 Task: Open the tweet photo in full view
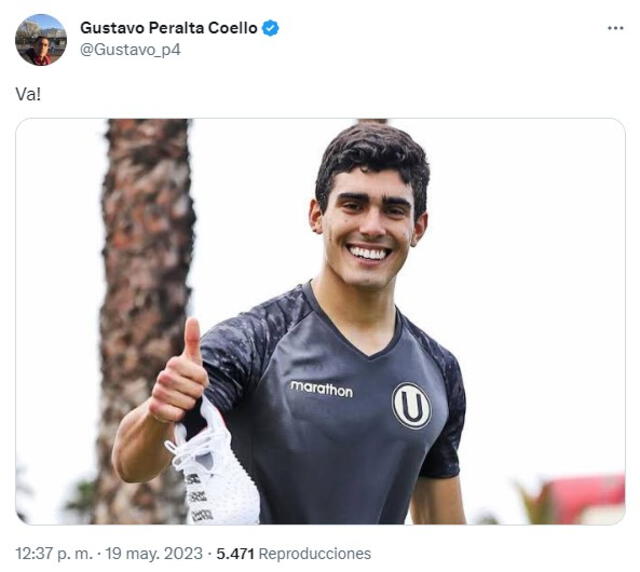pos(320,321)
